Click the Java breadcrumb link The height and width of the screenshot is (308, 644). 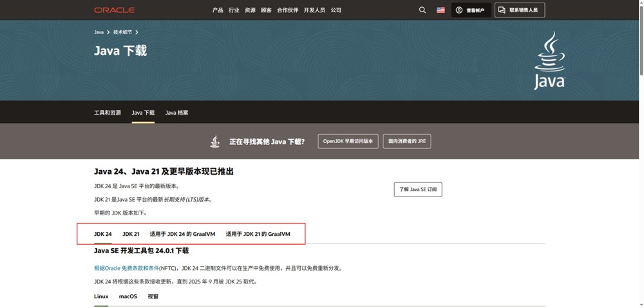pyautogui.click(x=99, y=32)
